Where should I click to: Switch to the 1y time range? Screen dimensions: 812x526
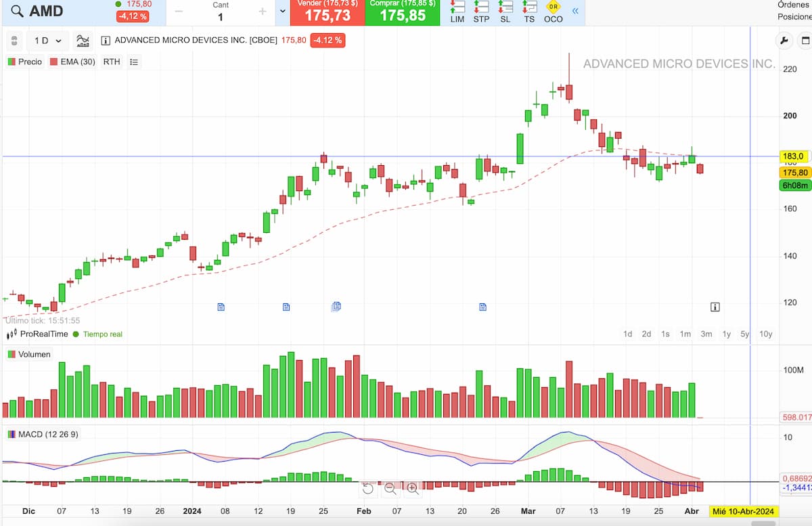[726, 334]
